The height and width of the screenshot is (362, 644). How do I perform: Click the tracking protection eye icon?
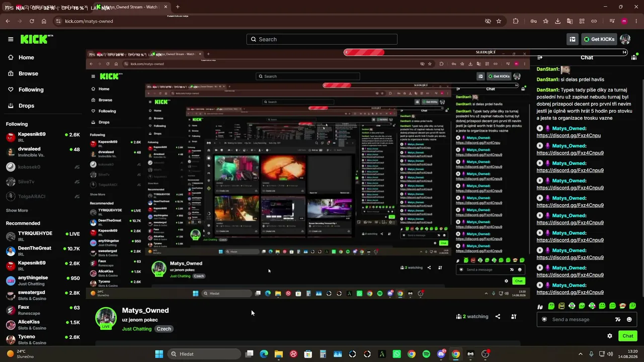[x=488, y=21]
